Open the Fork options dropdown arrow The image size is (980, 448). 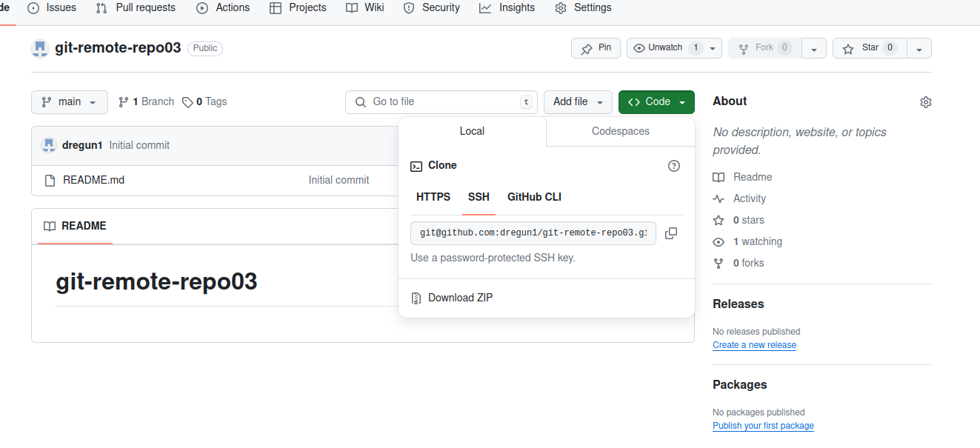814,48
